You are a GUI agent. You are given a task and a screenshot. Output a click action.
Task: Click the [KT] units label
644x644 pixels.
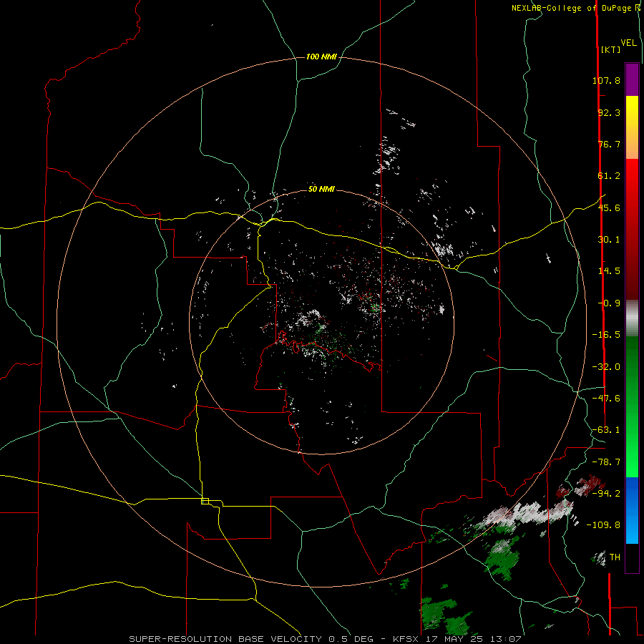[610, 49]
